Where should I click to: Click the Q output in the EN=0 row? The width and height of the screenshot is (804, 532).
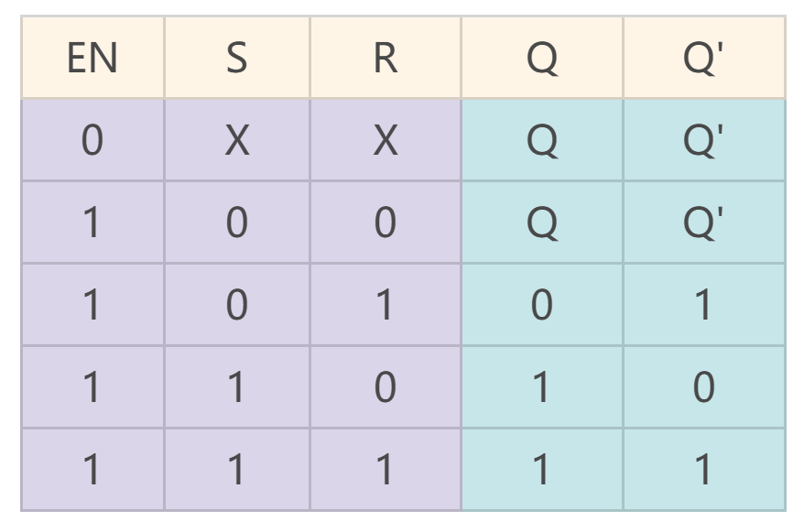542,140
